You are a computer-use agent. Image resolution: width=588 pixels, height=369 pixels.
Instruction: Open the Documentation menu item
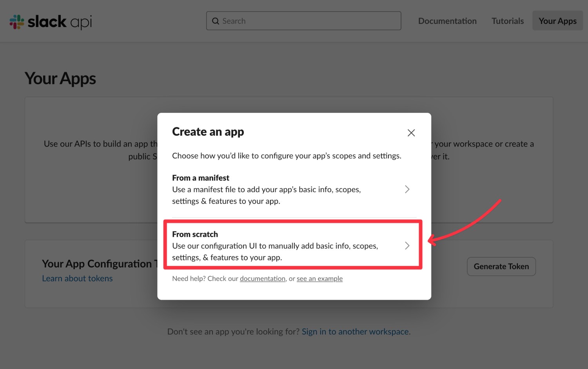click(x=447, y=21)
